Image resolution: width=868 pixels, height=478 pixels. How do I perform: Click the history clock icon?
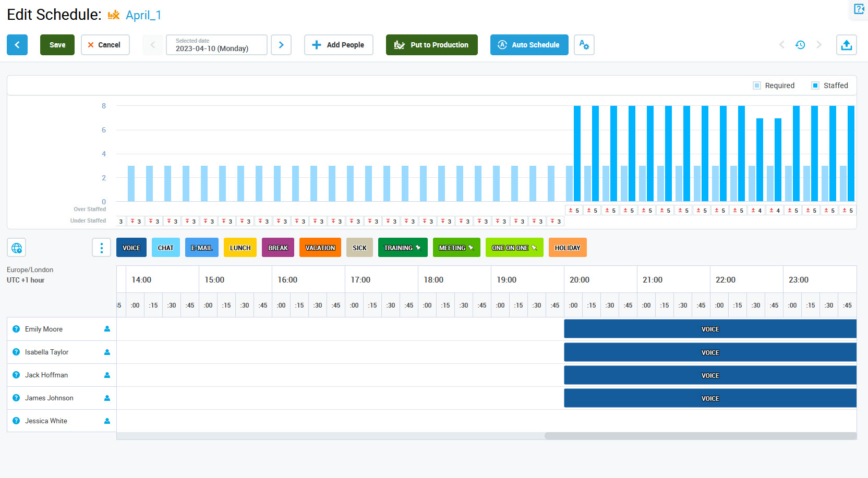(x=800, y=45)
